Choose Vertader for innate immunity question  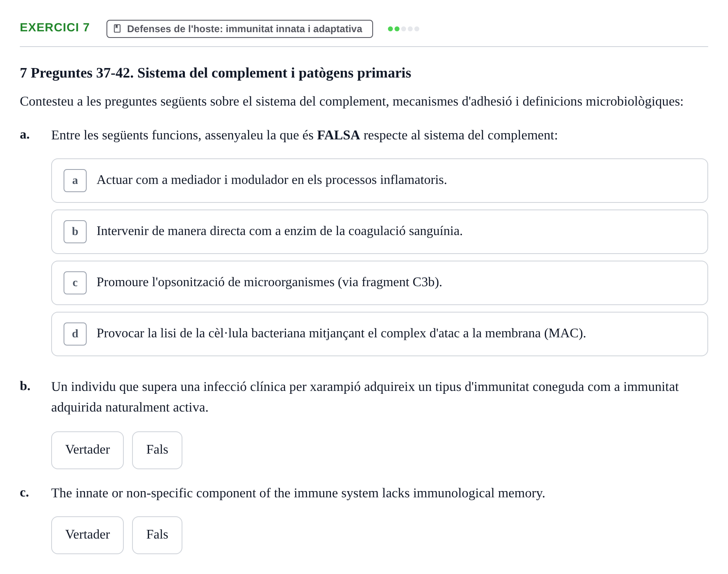pos(87,535)
